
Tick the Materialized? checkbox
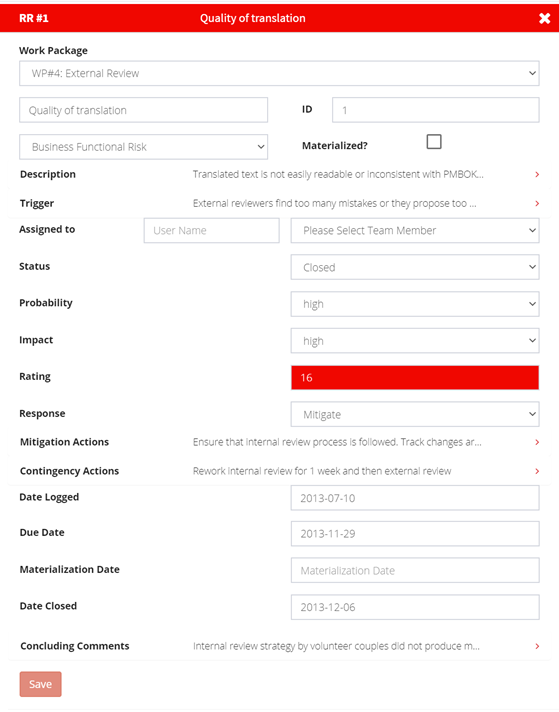tap(434, 142)
